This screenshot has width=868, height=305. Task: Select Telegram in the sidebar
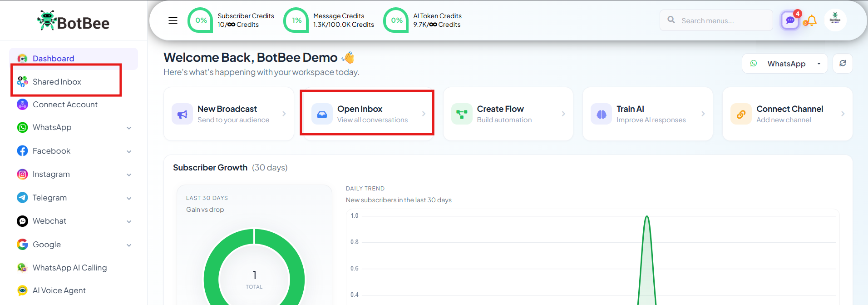click(49, 198)
